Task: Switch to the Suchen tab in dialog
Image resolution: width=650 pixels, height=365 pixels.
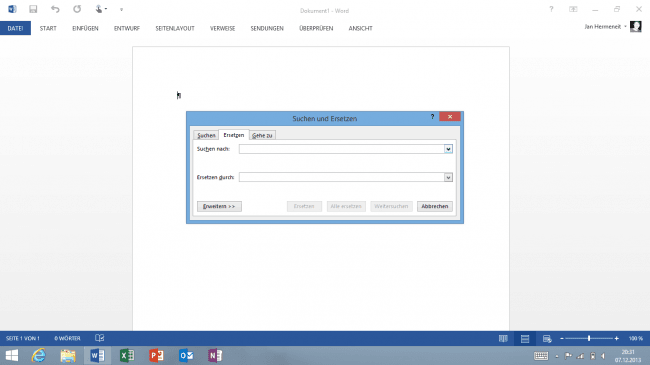Action: pyautogui.click(x=206, y=136)
